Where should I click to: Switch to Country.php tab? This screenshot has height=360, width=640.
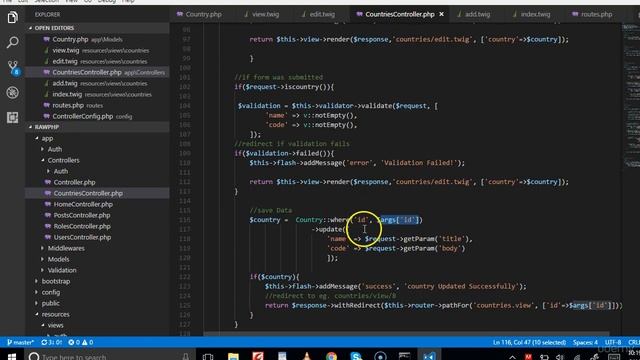(x=199, y=14)
